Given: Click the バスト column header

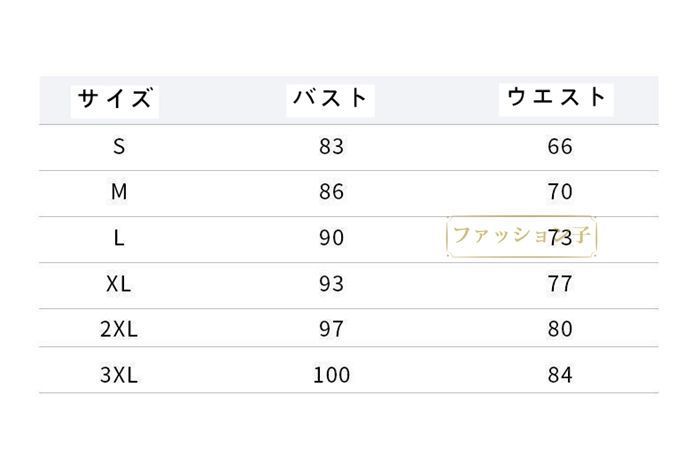Looking at the screenshot, I should point(331,98).
